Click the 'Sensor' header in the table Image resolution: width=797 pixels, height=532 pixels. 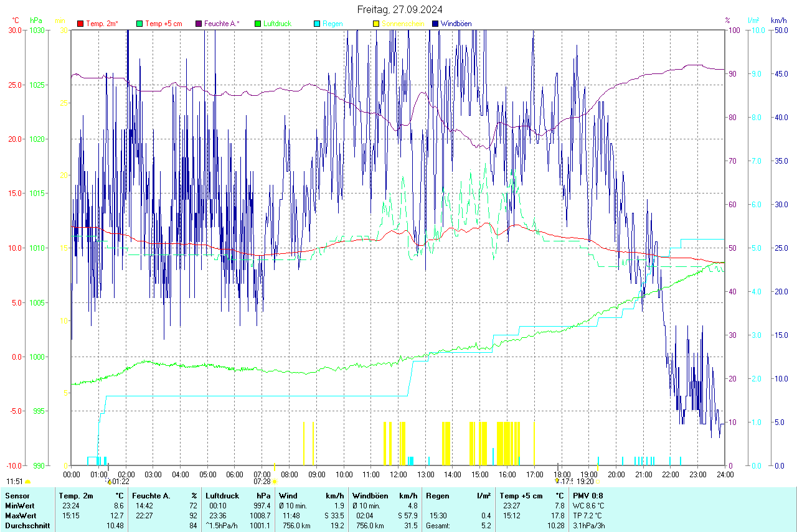17,496
